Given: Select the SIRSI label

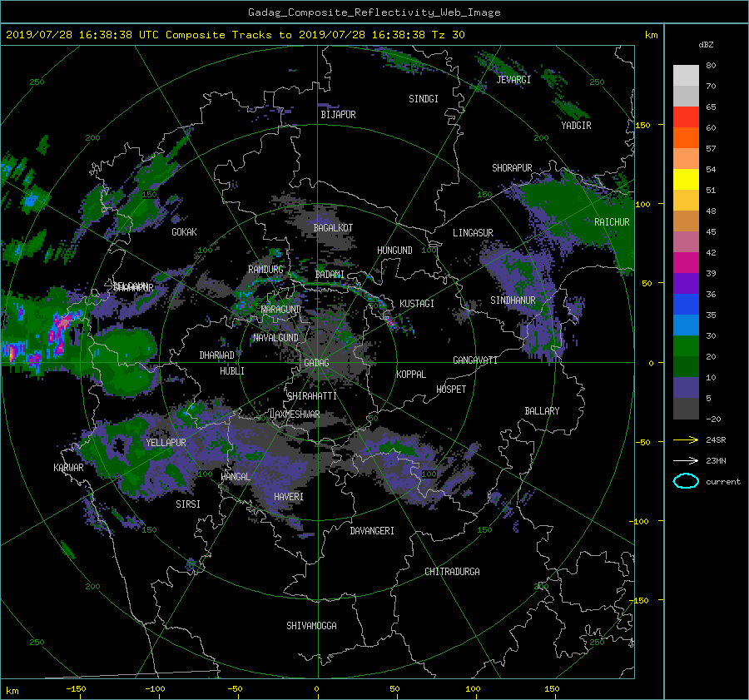Looking at the screenshot, I should point(188,504).
